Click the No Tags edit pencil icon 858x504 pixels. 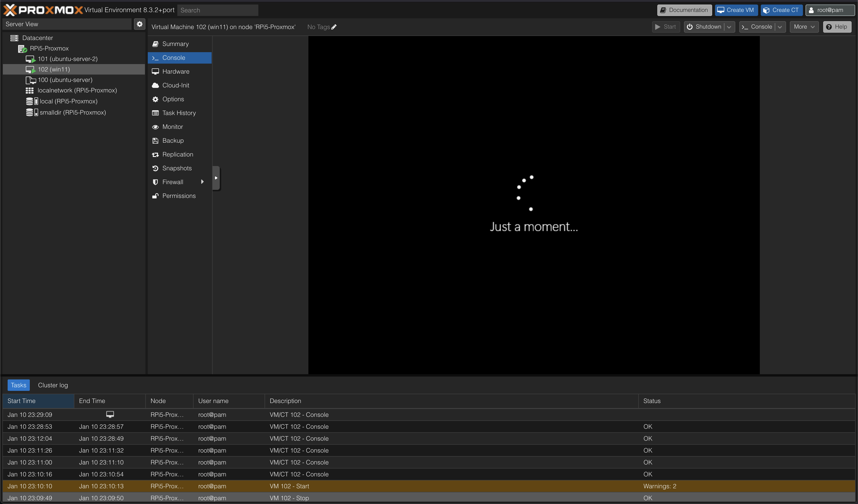[x=334, y=26]
